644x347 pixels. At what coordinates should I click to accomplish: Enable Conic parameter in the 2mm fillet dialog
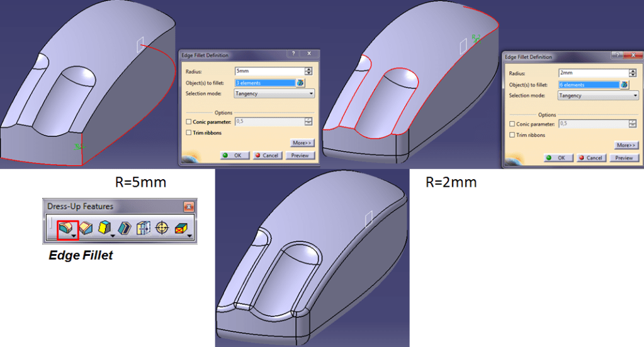pos(512,124)
